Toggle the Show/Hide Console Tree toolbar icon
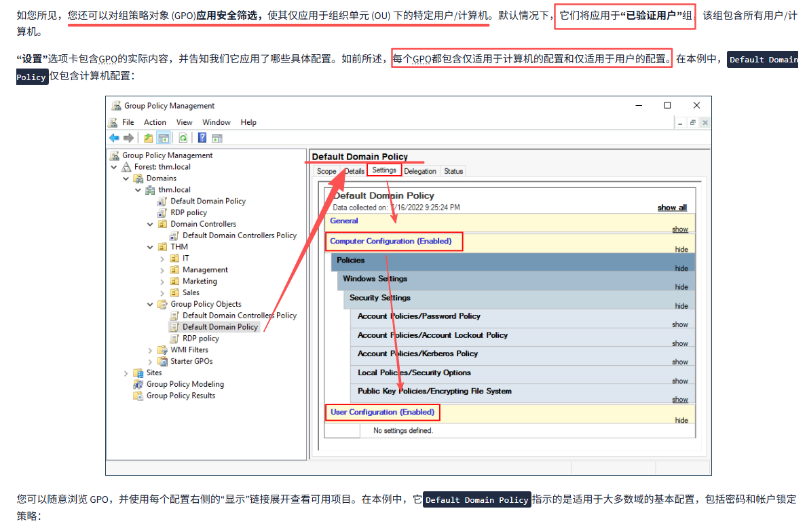This screenshot has width=807, height=532. pyautogui.click(x=164, y=138)
